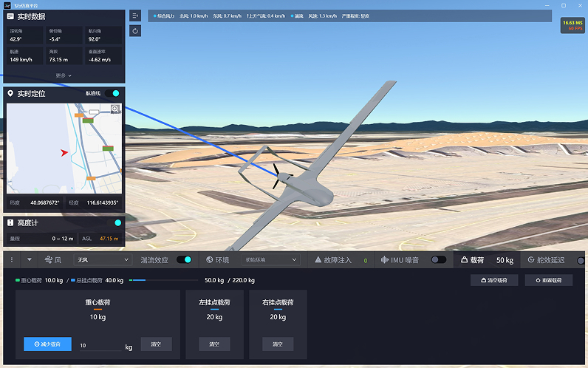Click the 高度计 altimeter panel icon

click(x=10, y=223)
